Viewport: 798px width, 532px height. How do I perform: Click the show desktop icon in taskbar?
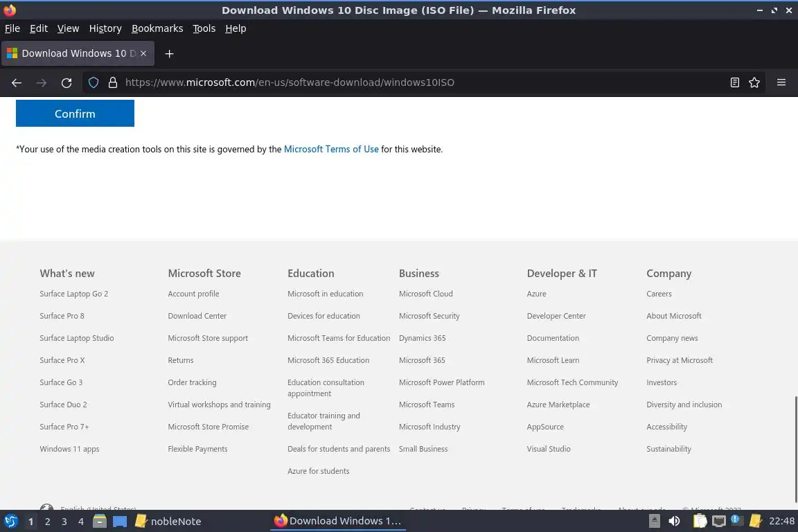120,521
